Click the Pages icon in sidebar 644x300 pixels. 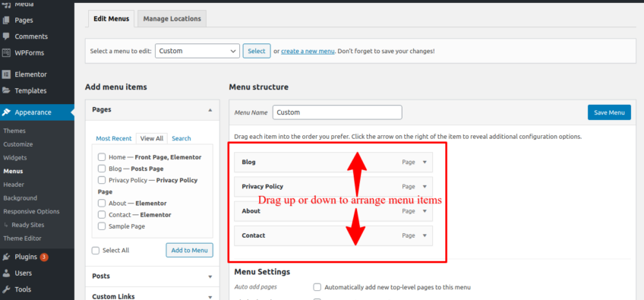click(x=6, y=21)
